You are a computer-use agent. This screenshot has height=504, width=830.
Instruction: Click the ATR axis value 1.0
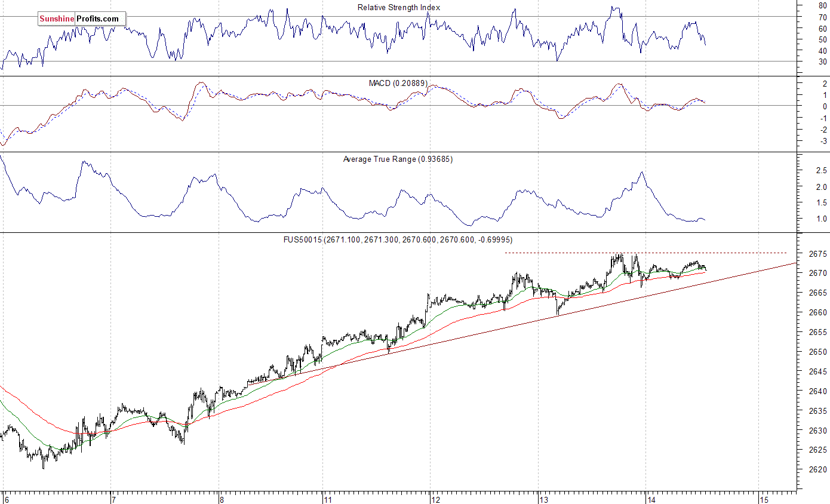(x=822, y=219)
